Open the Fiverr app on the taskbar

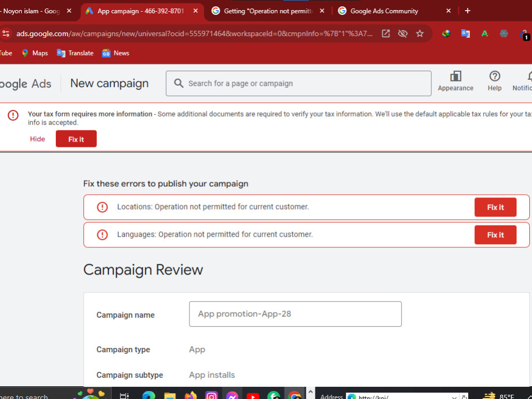pos(273,396)
